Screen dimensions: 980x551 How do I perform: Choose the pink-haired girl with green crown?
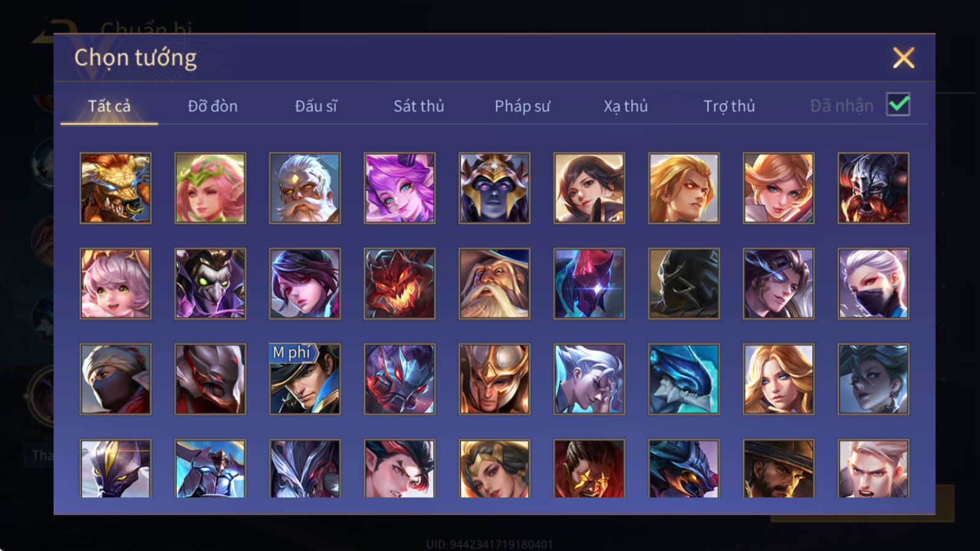click(x=210, y=188)
